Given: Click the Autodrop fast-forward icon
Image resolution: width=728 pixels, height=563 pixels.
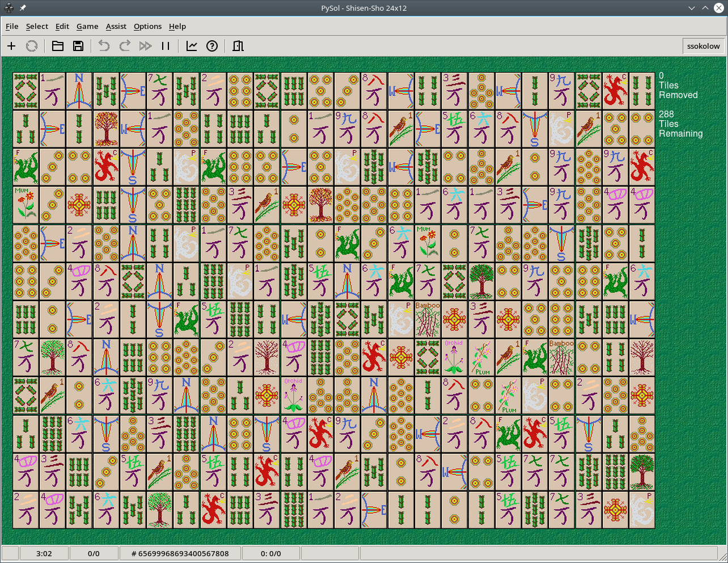Looking at the screenshot, I should [x=145, y=46].
